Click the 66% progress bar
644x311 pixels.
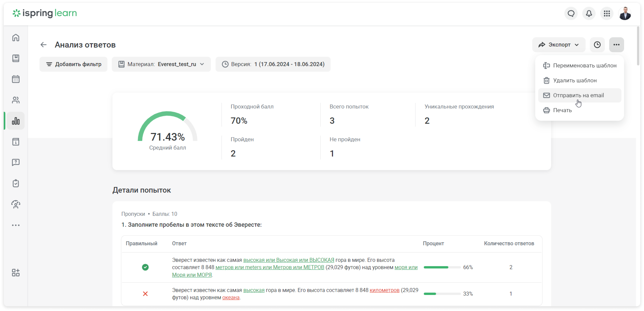click(442, 267)
